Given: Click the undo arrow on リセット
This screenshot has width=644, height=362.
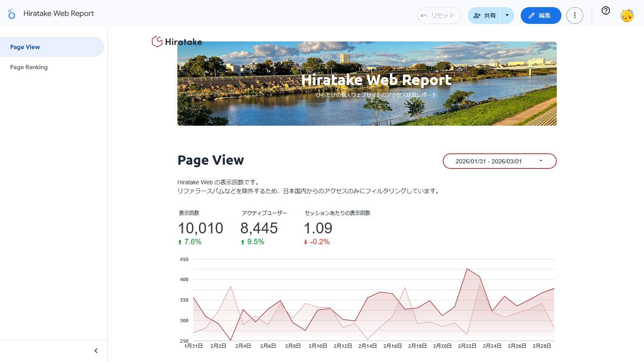Looking at the screenshot, I should (423, 15).
